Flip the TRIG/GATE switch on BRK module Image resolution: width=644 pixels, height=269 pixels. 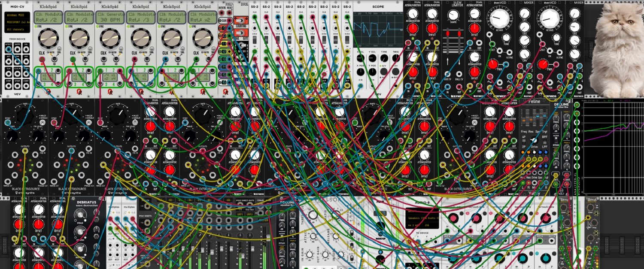coord(241,33)
